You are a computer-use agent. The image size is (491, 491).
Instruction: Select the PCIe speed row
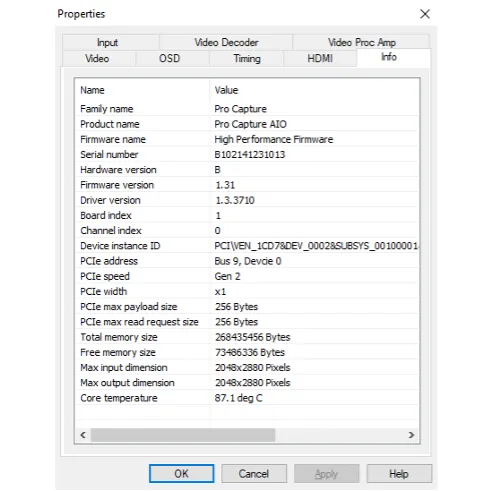point(247,276)
